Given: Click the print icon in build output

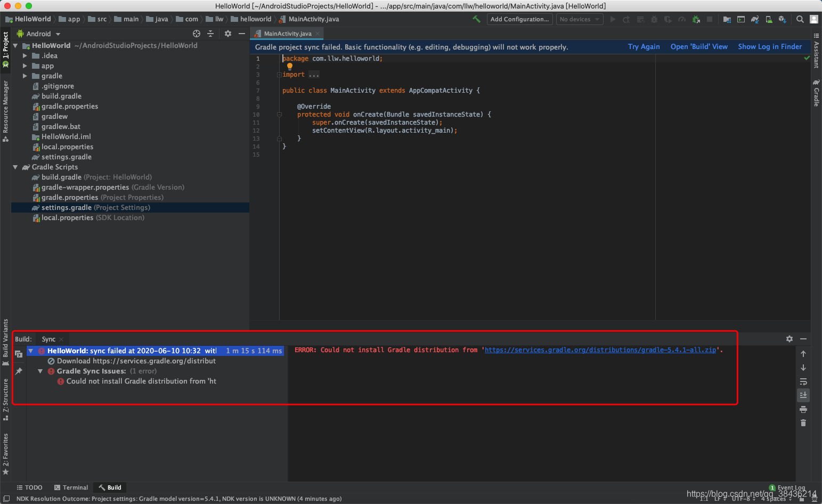Looking at the screenshot, I should click(x=803, y=409).
